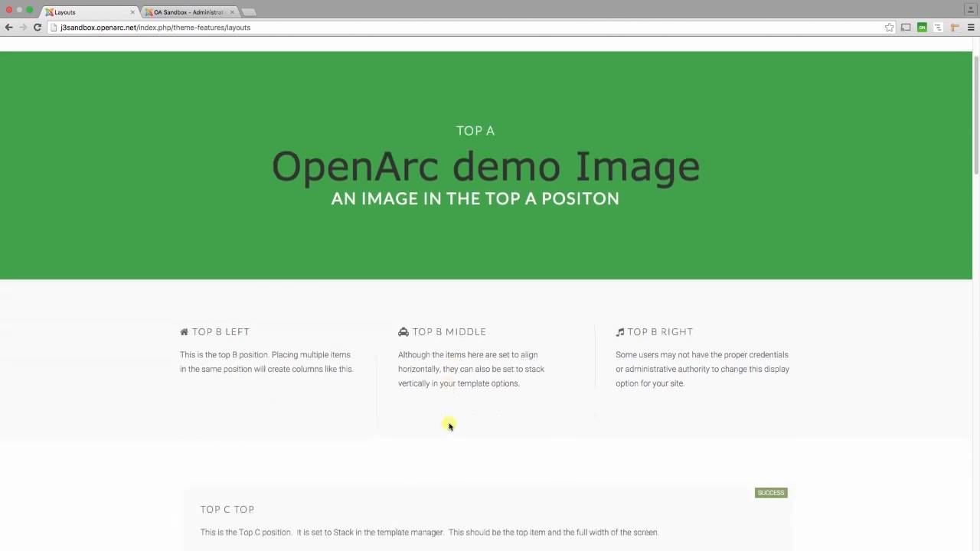This screenshot has width=980, height=551.
Task: Open the Chrome hamburger menu
Action: (x=971, y=28)
